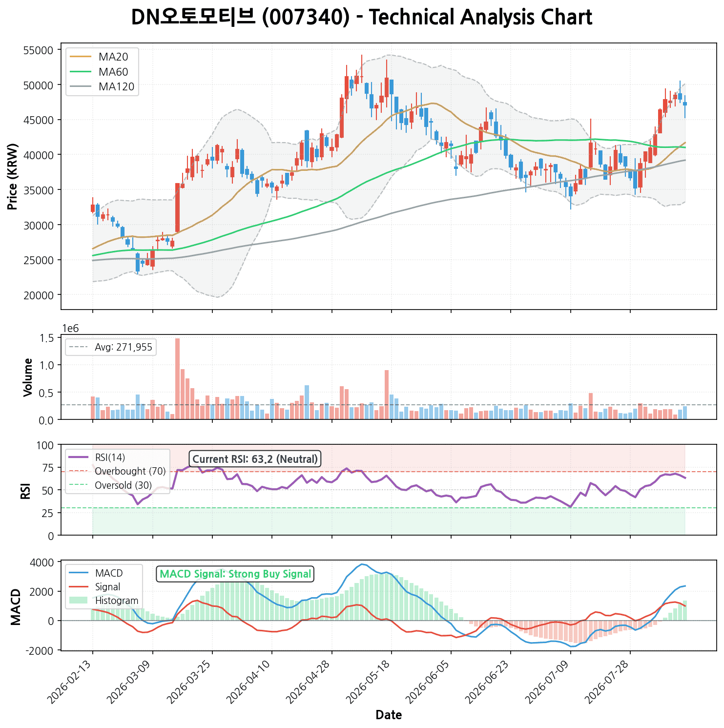Image resolution: width=724 pixels, height=728 pixels.
Task: Click the 100 tick on the RSI axis
Action: 46,445
